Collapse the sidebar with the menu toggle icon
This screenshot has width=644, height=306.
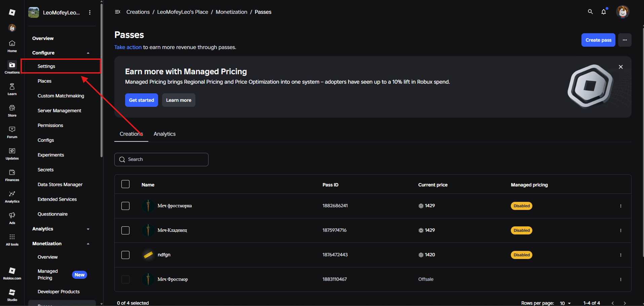[118, 12]
